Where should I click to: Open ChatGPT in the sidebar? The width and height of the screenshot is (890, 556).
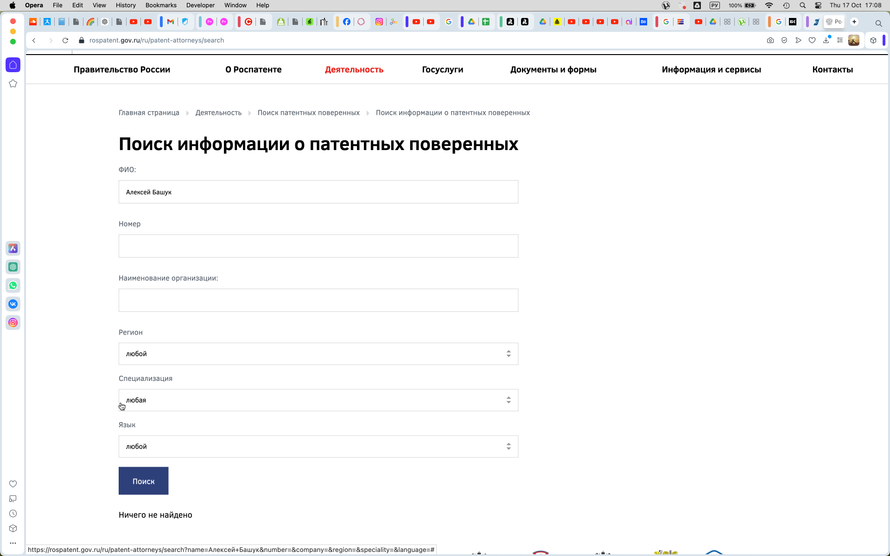click(13, 267)
